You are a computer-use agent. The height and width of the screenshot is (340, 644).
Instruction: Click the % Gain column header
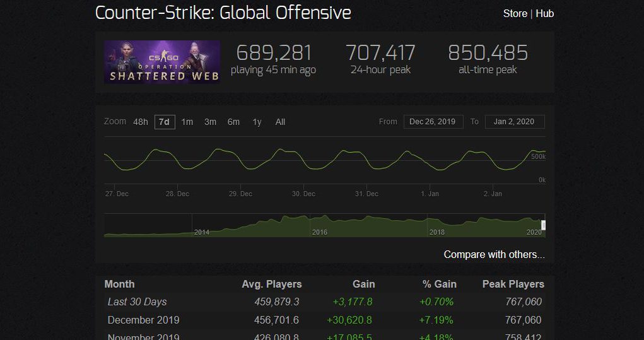click(440, 284)
